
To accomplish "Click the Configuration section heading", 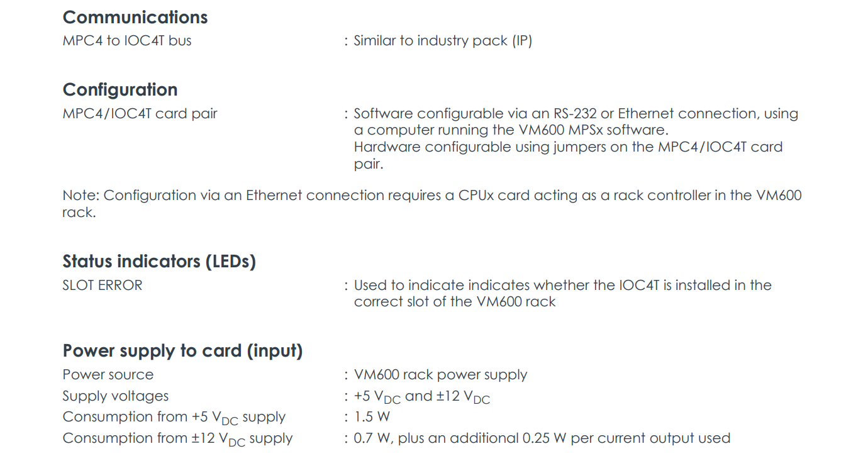I will 120,90.
